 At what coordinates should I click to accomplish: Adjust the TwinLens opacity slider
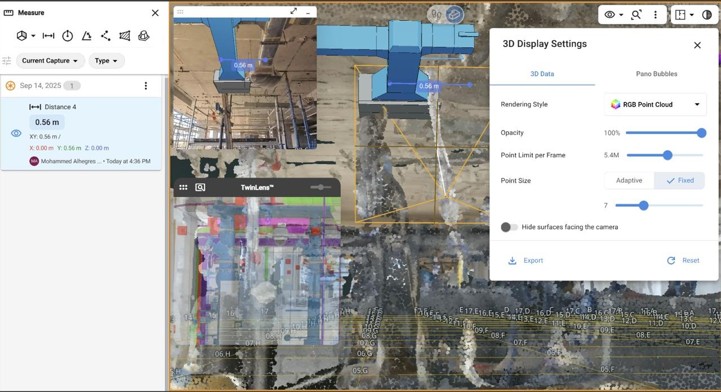(320, 187)
